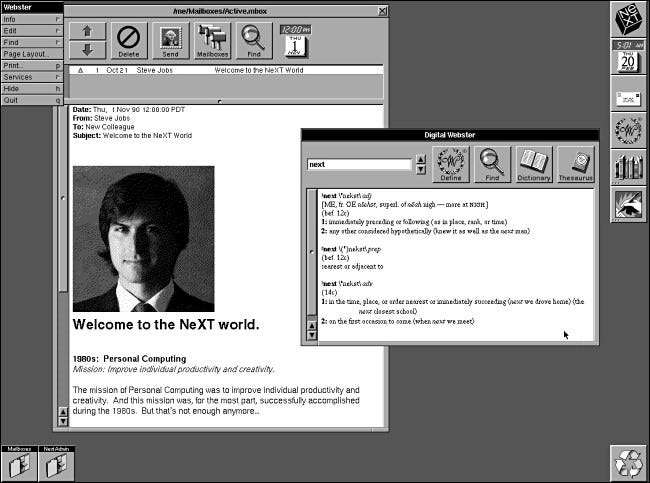
Task: Click the 'nearest or adjacent to' definition text
Action: pos(352,267)
